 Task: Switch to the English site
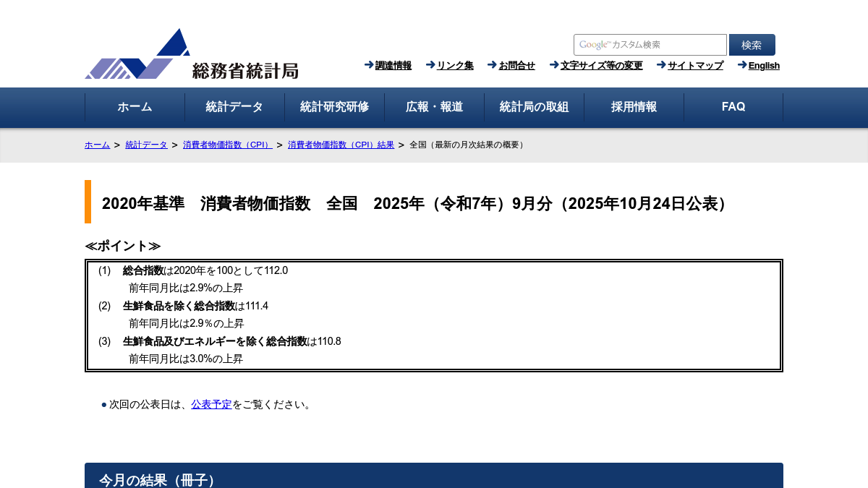764,66
